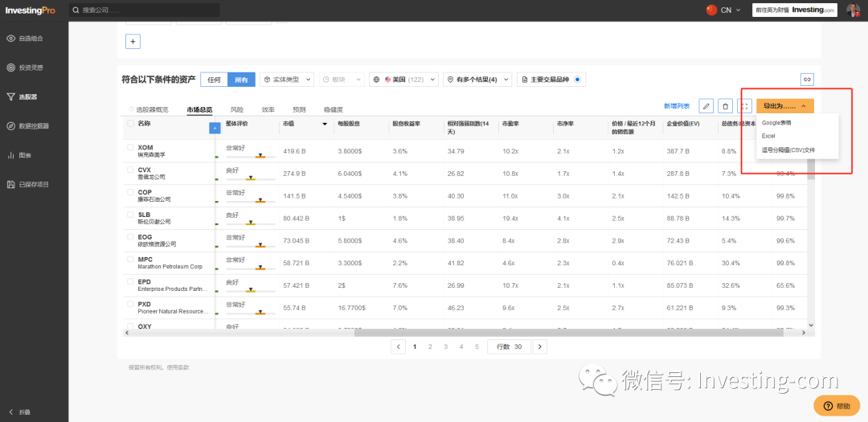This screenshot has width=868, height=422.
Task: Open the 板块 dropdown
Action: [x=342, y=80]
